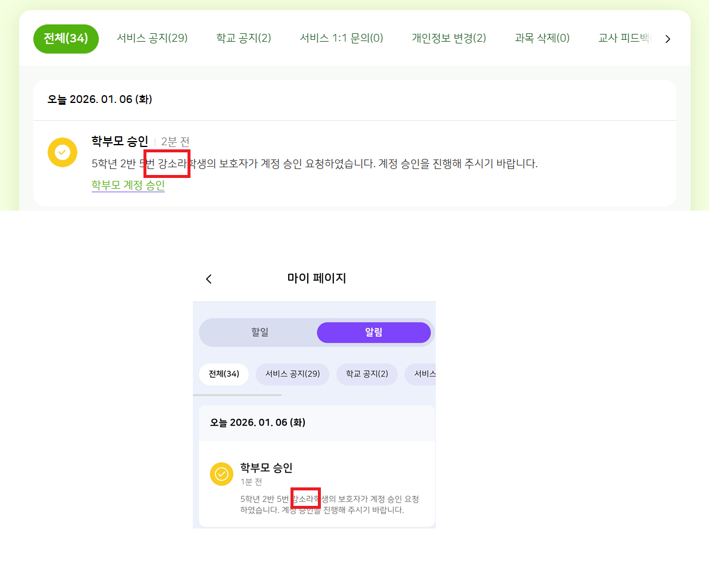Open the 학부모 계정 승인 link

pos(128,185)
